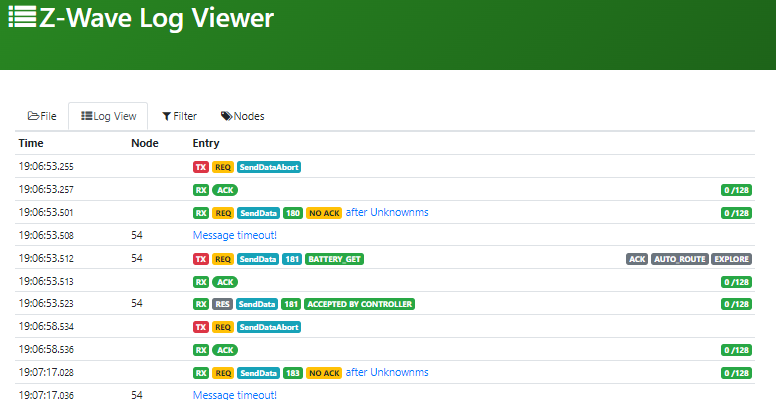Image resolution: width=776 pixels, height=400 pixels.
Task: Click the ACCEPTED BY CONTROLLER badge
Action: [x=360, y=304]
